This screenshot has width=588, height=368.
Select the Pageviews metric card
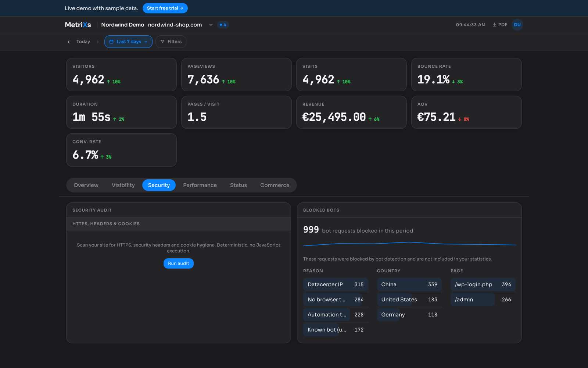236,74
